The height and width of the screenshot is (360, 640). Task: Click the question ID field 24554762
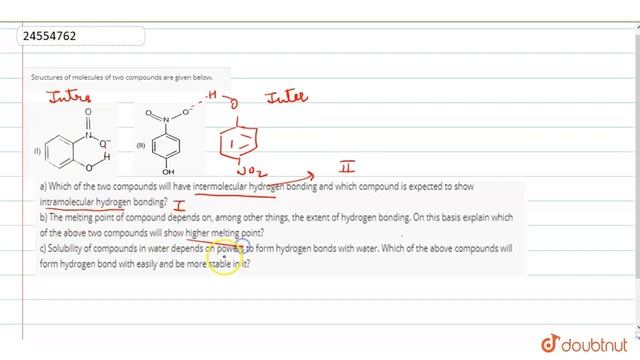pyautogui.click(x=81, y=36)
